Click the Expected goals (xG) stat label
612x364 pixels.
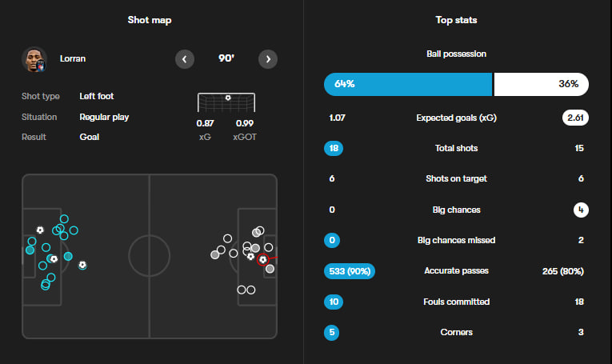click(456, 118)
